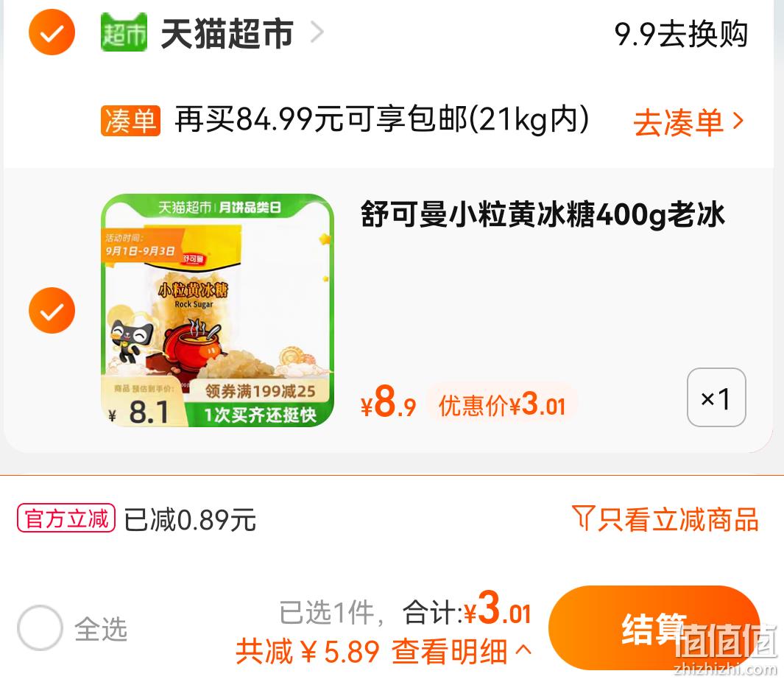The height and width of the screenshot is (682, 784).
Task: Open the rock sugar product thumbnail
Action: pyautogui.click(x=217, y=310)
